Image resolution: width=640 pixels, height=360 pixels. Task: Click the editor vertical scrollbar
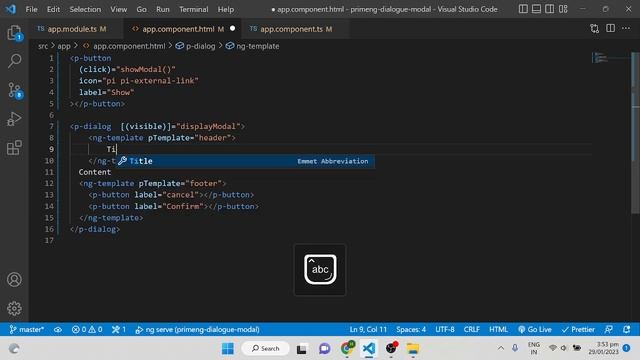point(635,133)
